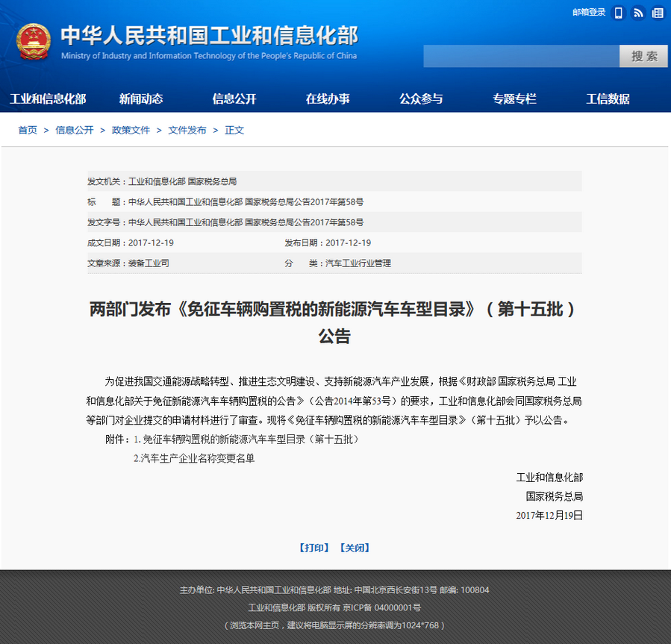The width and height of the screenshot is (671, 644).
Task: Open the 新闻动态 nav menu
Action: coord(141,99)
